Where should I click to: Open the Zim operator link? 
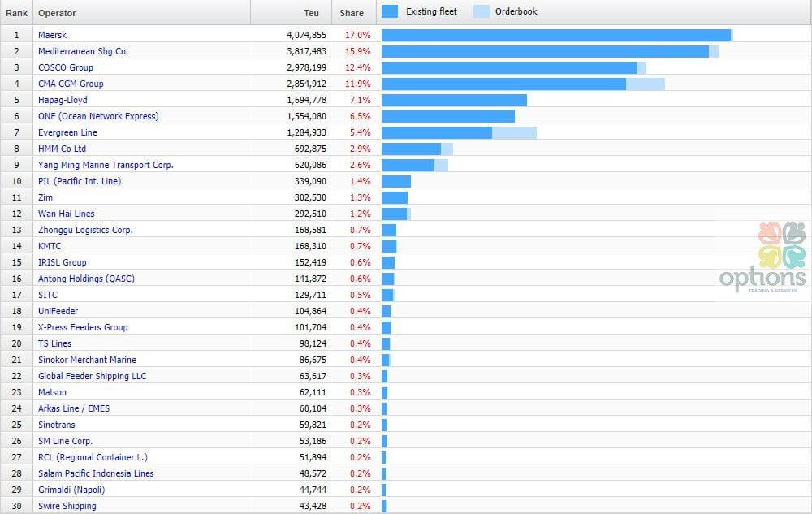(45, 197)
